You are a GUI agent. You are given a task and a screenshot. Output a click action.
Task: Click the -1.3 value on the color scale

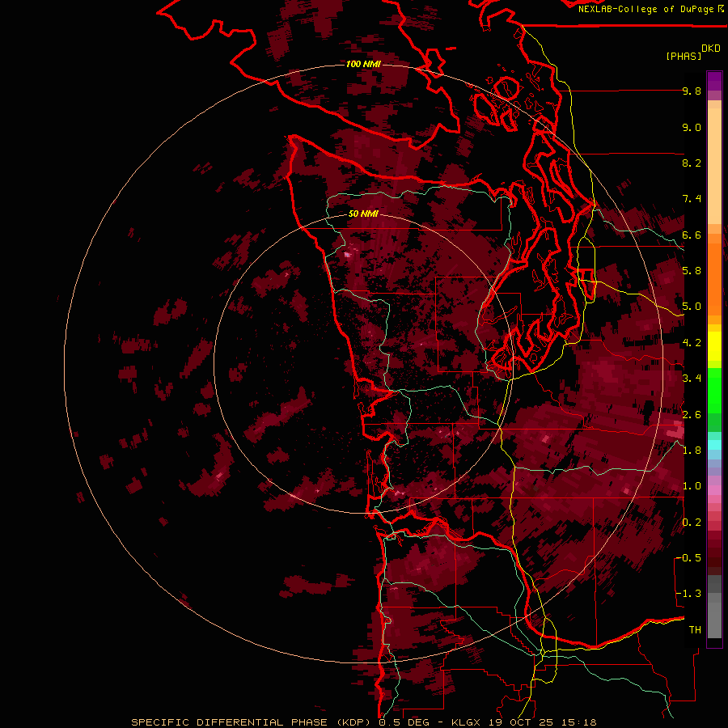[x=689, y=595]
